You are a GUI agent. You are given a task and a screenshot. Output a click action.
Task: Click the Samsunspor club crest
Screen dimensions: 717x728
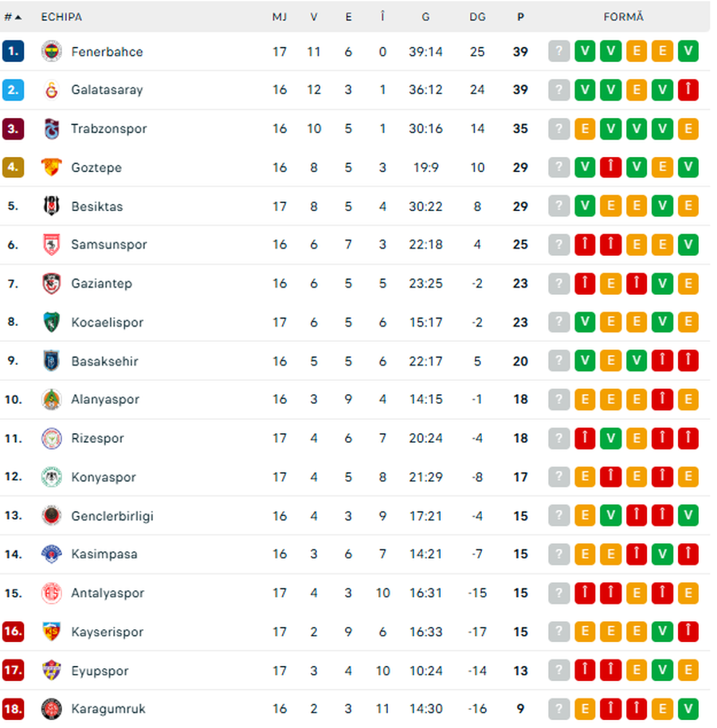(x=50, y=245)
